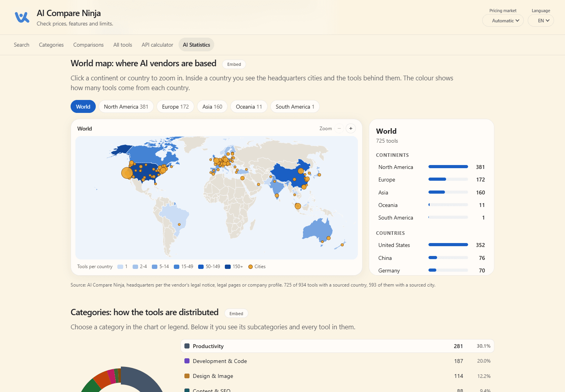Open the EN language dropdown

541,21
